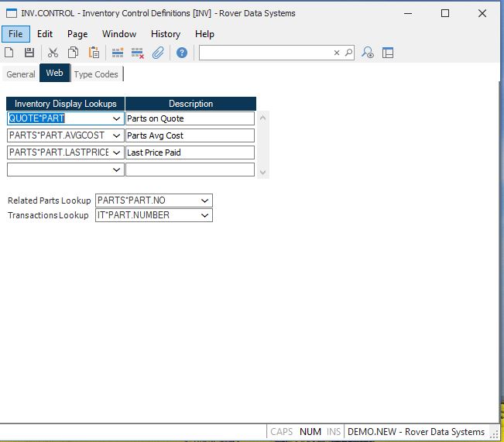This screenshot has height=442, width=504.
Task: Click the Copy icon in toolbar
Action: tap(73, 53)
